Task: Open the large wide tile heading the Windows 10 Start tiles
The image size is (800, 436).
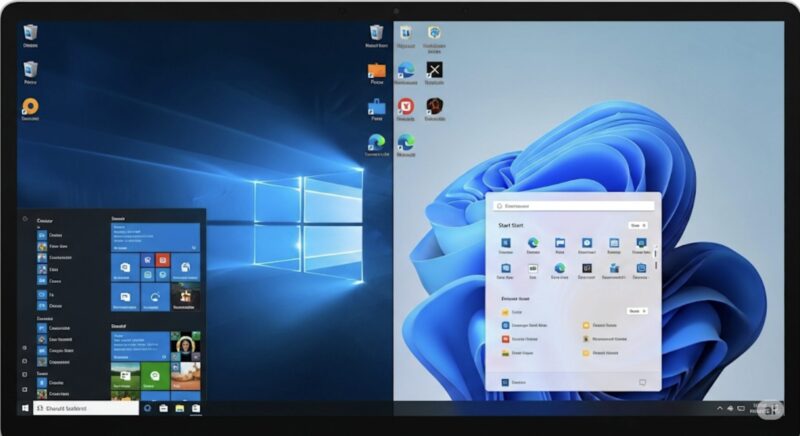Action: click(155, 237)
